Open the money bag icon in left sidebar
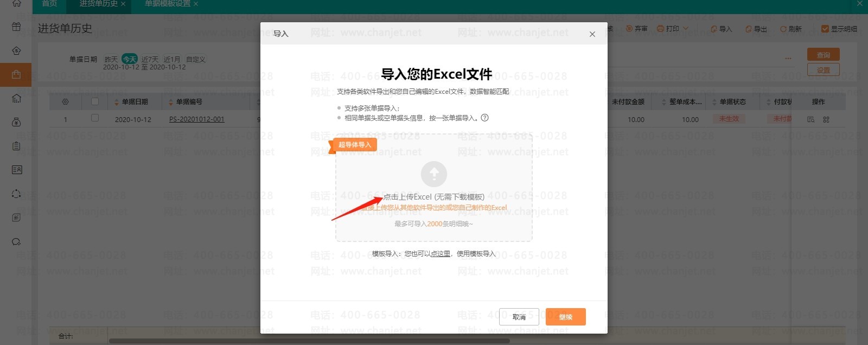Viewport: 868px width, 345px height. pos(16,122)
